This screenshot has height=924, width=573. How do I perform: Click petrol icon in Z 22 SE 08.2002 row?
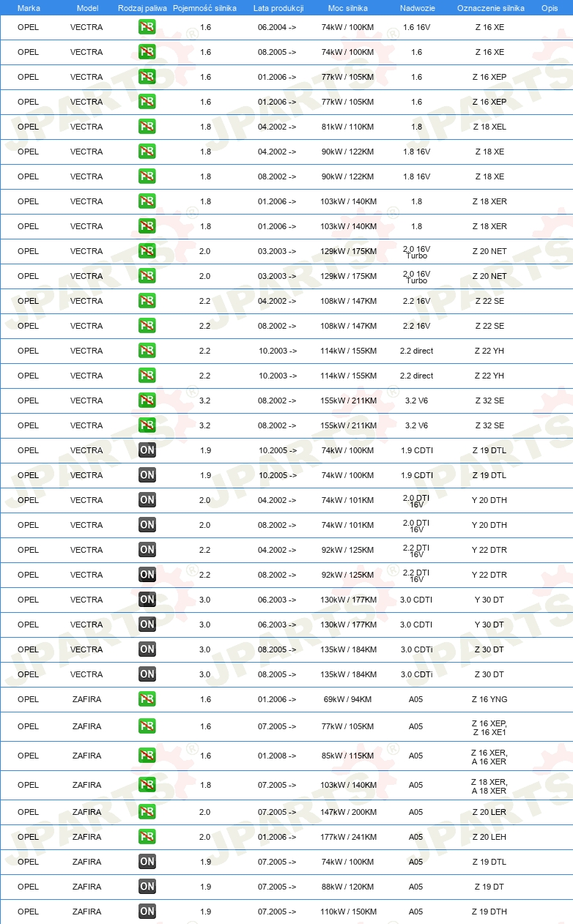[147, 326]
